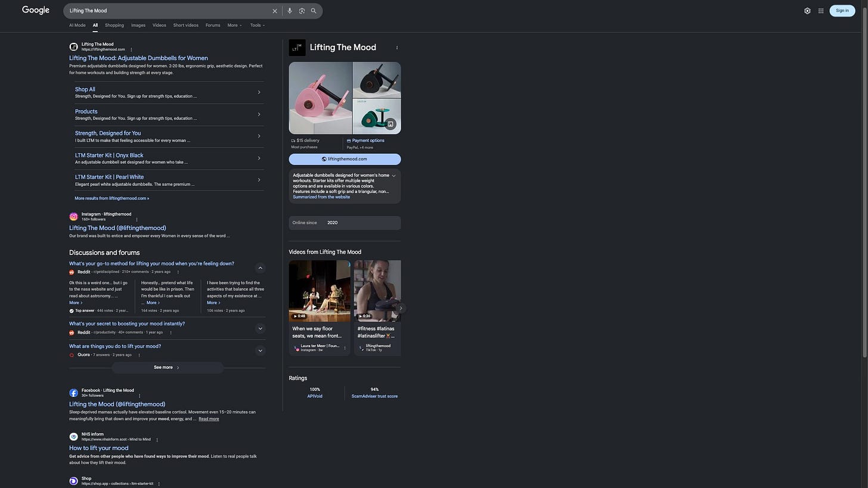Open options for Quora discussion

pos(139,355)
